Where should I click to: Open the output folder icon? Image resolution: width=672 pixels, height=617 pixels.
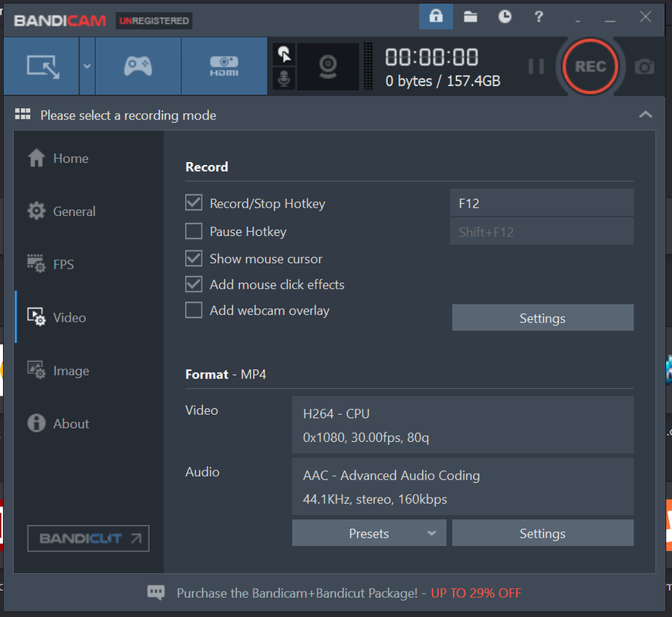470,17
